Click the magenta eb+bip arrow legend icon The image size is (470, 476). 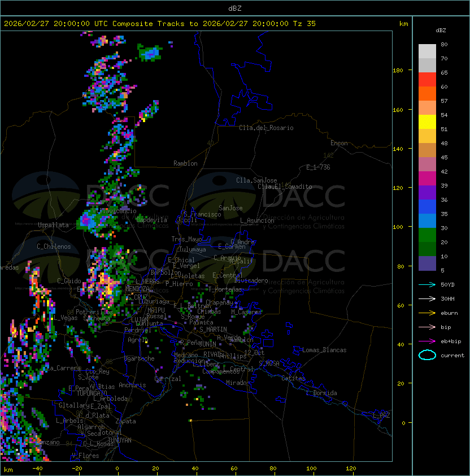point(427,341)
